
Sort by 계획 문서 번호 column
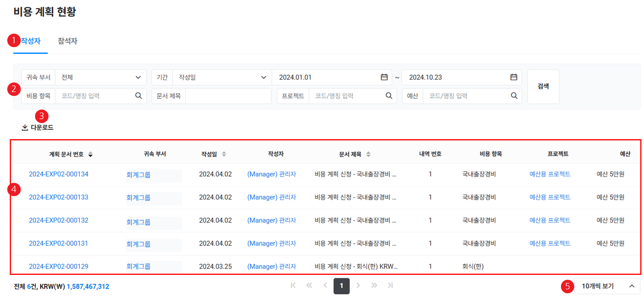coord(91,154)
